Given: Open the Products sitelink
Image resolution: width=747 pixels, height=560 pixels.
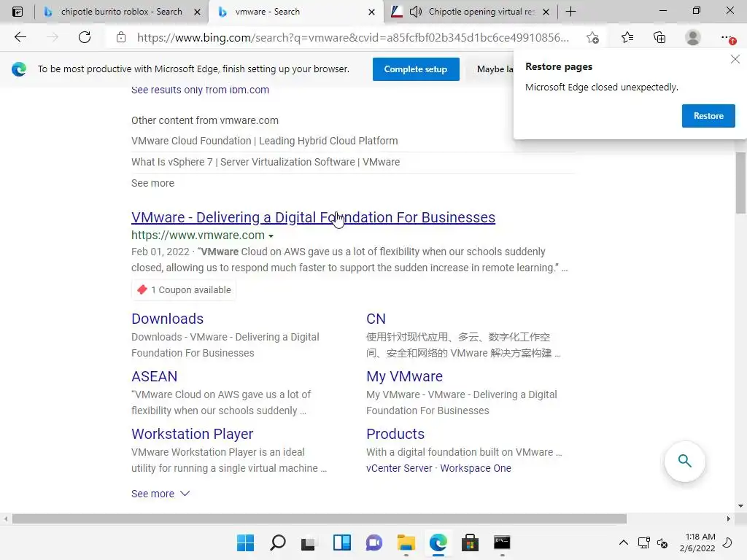Looking at the screenshot, I should coord(395,434).
